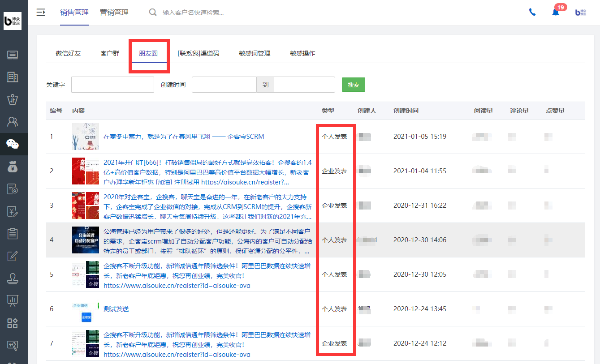Click date cell 2021-01-05 15:19
Viewport: 600px width, 364px height.
[420, 137]
